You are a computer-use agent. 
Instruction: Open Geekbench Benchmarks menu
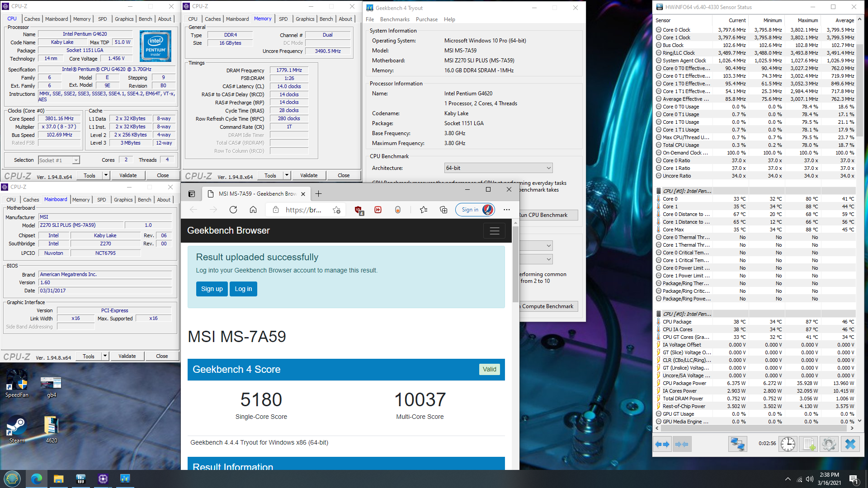395,19
